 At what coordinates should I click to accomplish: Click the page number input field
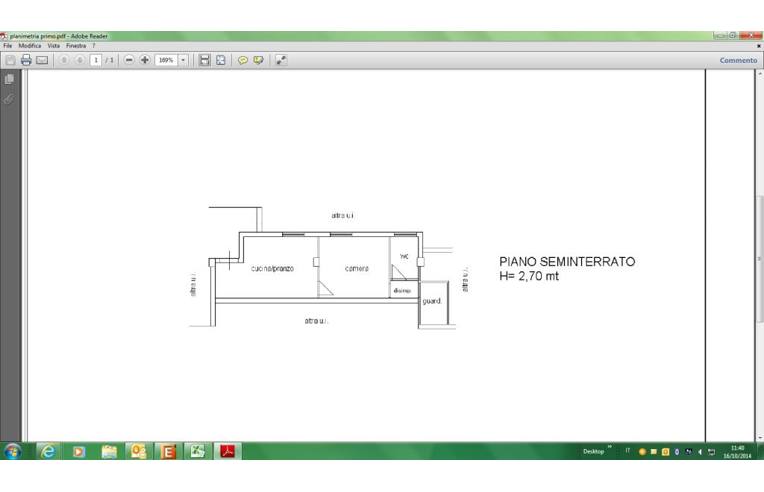(x=96, y=60)
